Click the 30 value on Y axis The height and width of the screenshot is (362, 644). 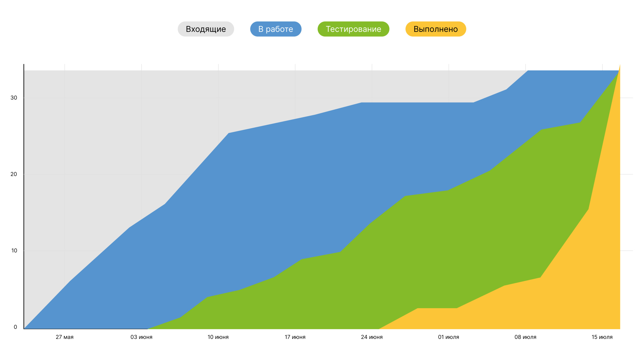[14, 98]
